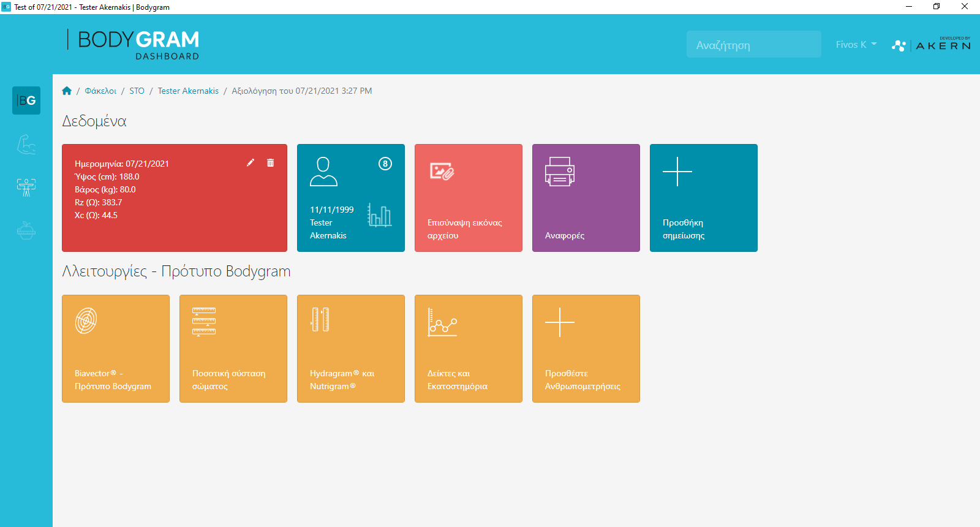
Task: Restore down the Bodygram window
Action: [937, 7]
